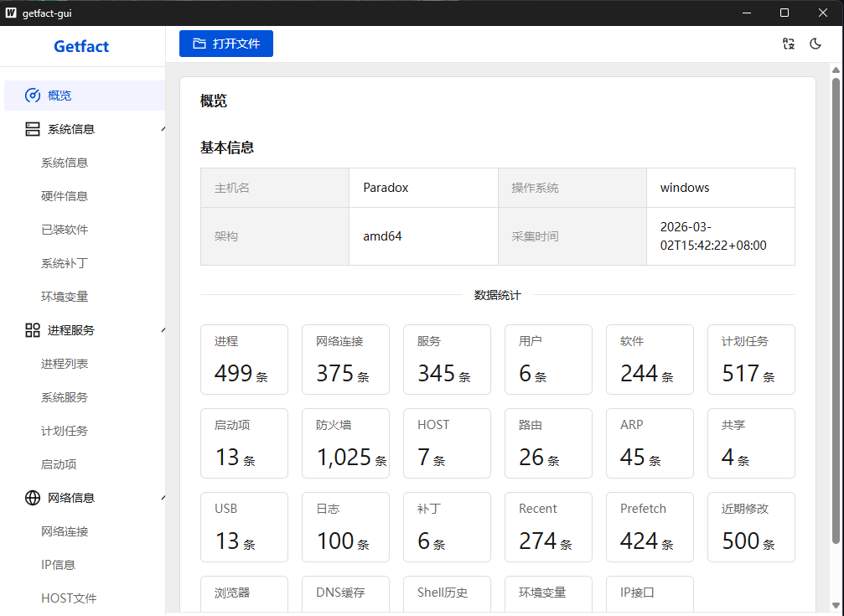Click the 浏览器 statistic card
The height and width of the screenshot is (616, 844).
[245, 595]
